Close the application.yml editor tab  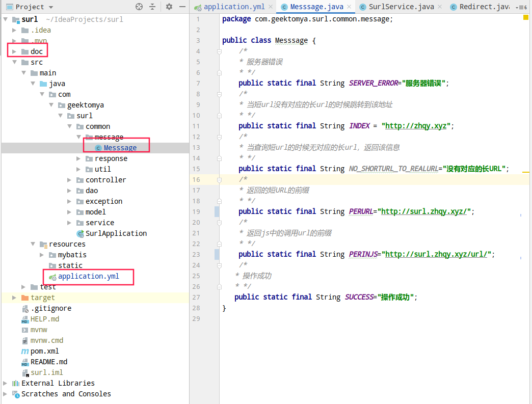click(271, 7)
